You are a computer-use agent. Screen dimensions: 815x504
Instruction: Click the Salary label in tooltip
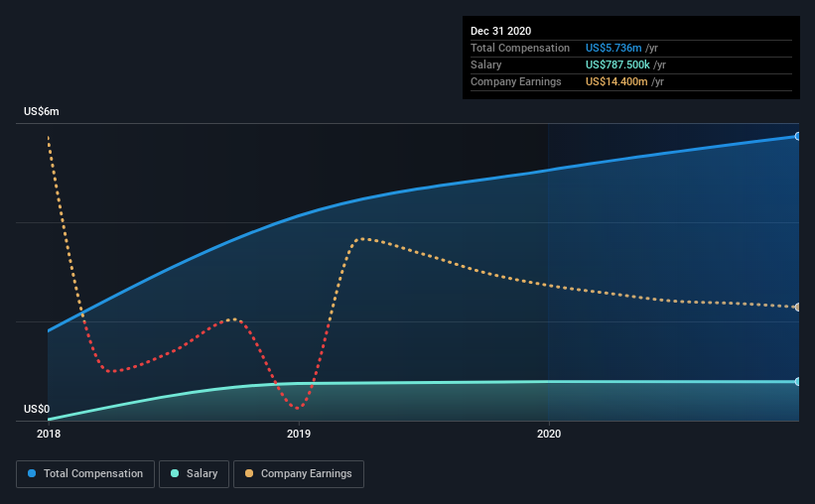click(x=486, y=64)
